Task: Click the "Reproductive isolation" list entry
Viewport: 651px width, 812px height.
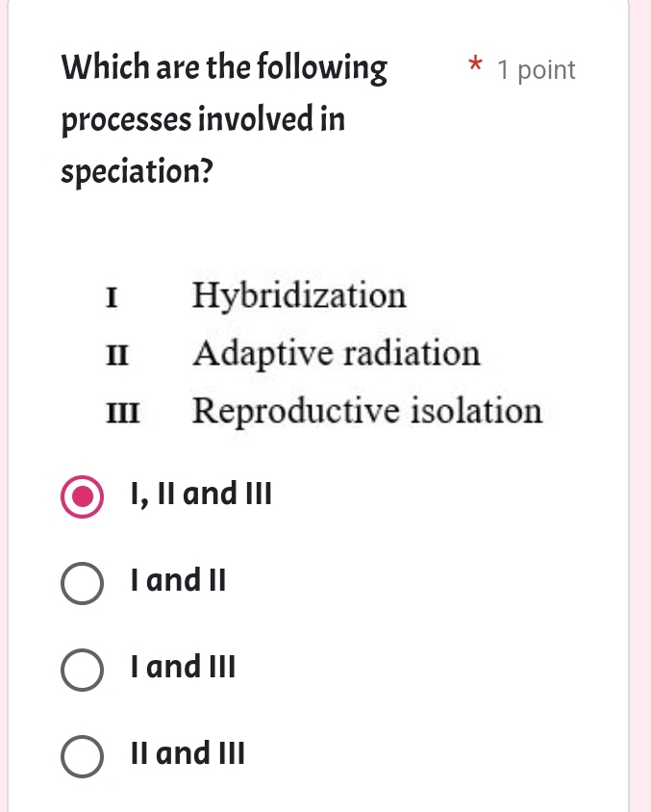Action: [x=366, y=411]
